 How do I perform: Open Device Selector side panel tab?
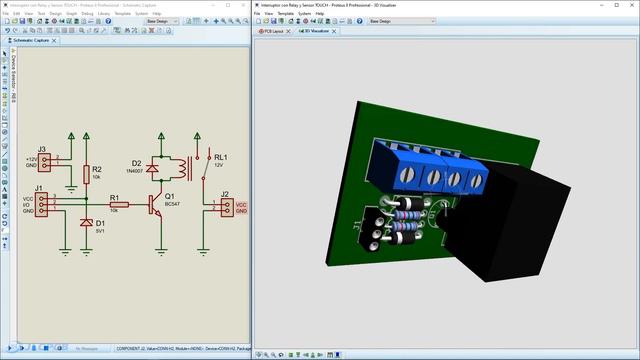(x=13, y=76)
